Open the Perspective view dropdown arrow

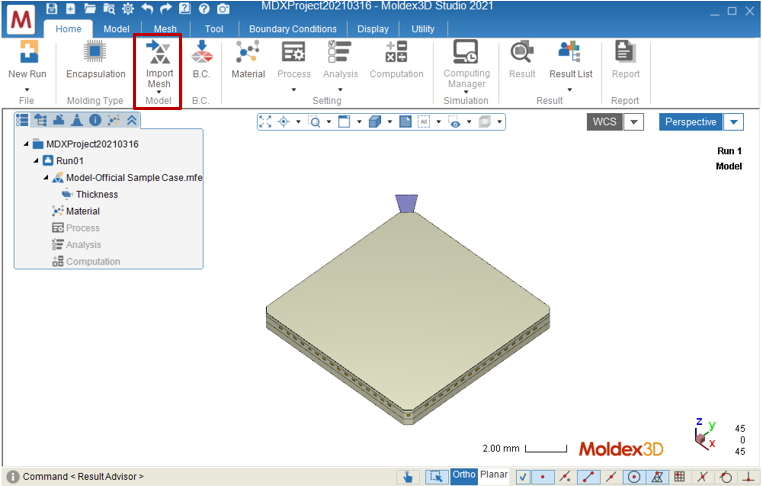[734, 122]
